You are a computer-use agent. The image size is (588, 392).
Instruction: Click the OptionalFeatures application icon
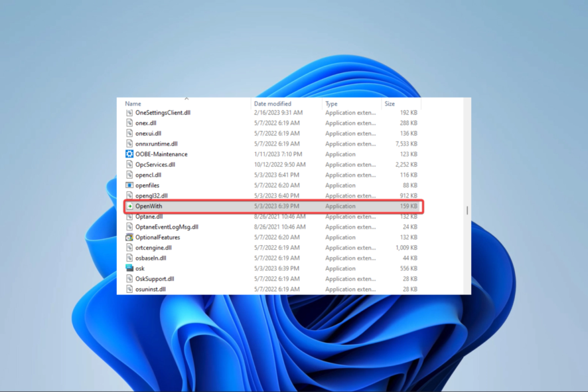click(129, 237)
